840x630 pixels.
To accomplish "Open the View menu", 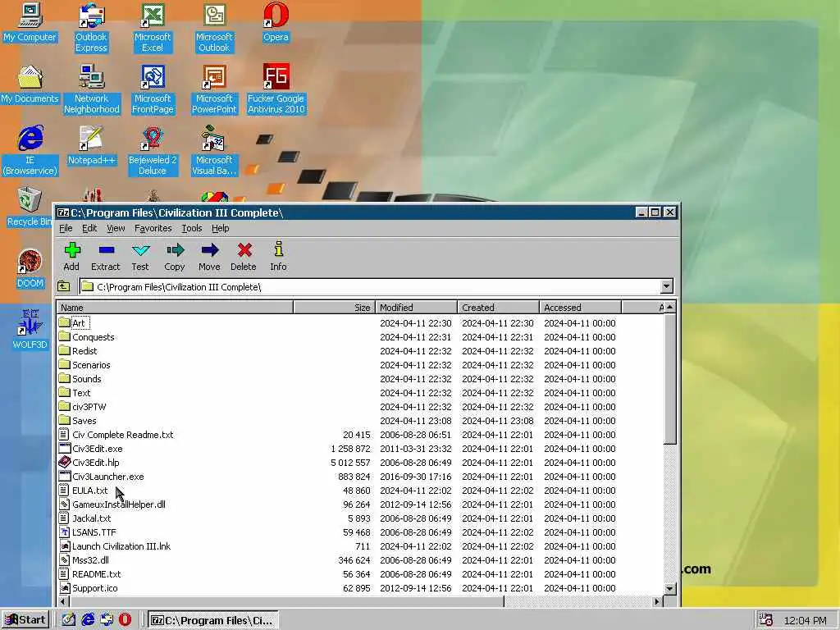I will pos(116,228).
